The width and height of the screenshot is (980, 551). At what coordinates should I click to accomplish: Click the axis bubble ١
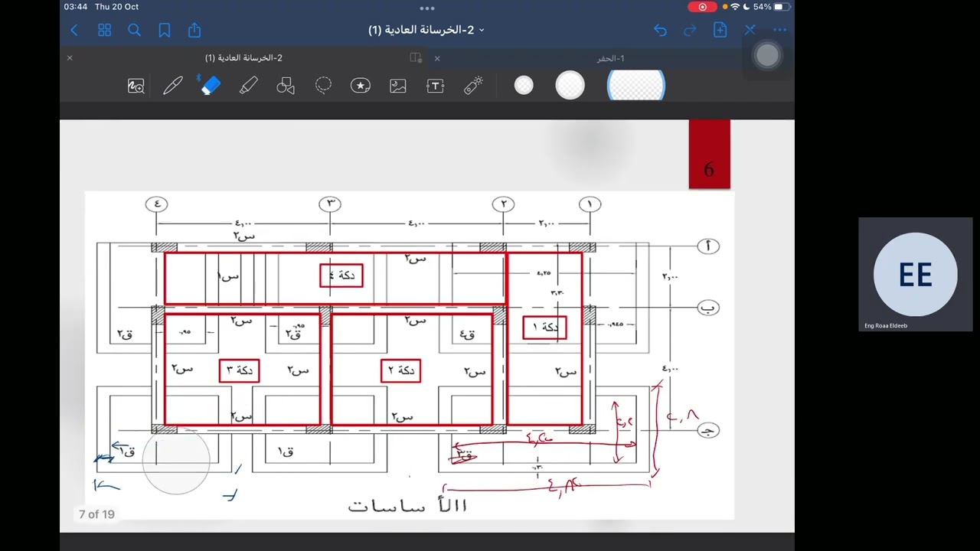click(x=590, y=204)
